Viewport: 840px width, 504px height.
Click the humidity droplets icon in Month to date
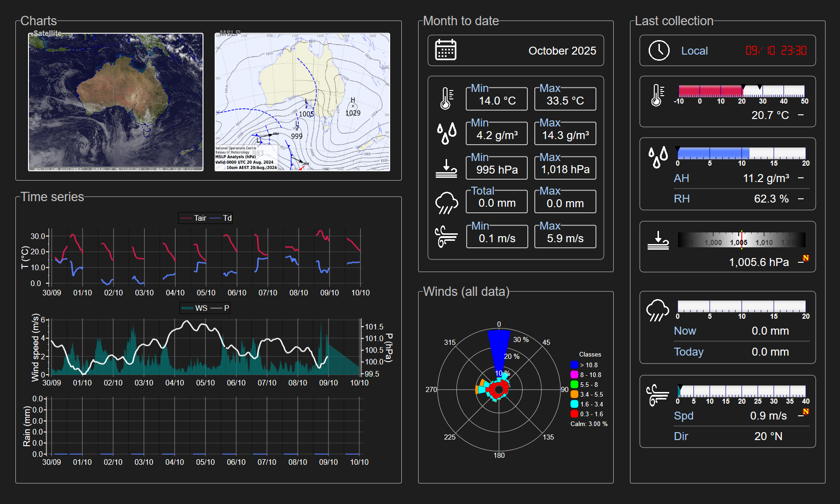click(x=446, y=133)
